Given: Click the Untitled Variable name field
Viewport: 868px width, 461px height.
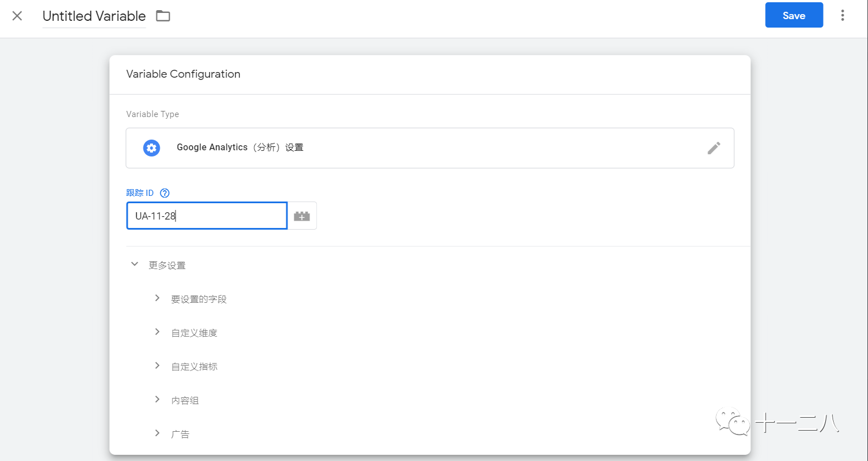Looking at the screenshot, I should click(x=93, y=16).
